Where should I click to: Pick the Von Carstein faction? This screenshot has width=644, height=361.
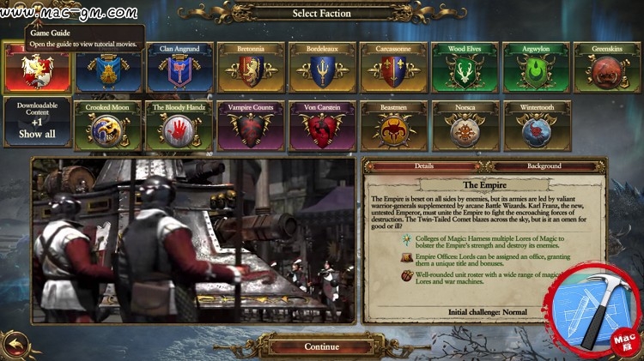tap(322, 126)
